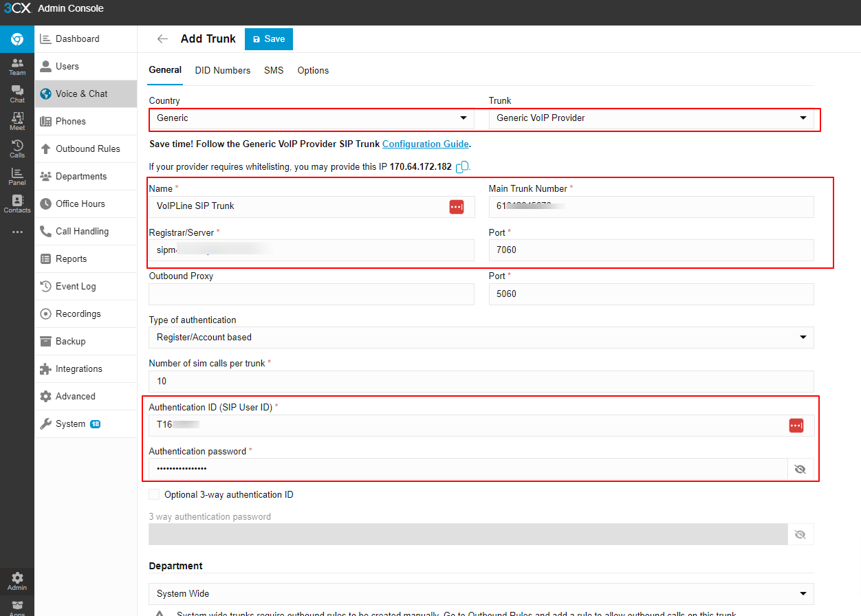The width and height of the screenshot is (861, 616).
Task: Copy the whitelisting IP address icon
Action: (x=463, y=166)
